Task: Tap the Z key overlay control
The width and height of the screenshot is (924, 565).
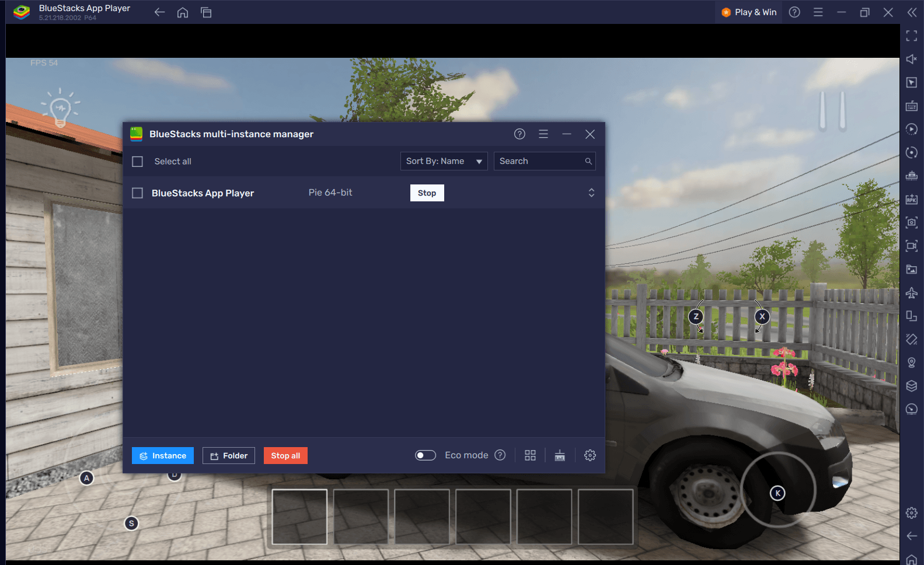Action: 696,316
